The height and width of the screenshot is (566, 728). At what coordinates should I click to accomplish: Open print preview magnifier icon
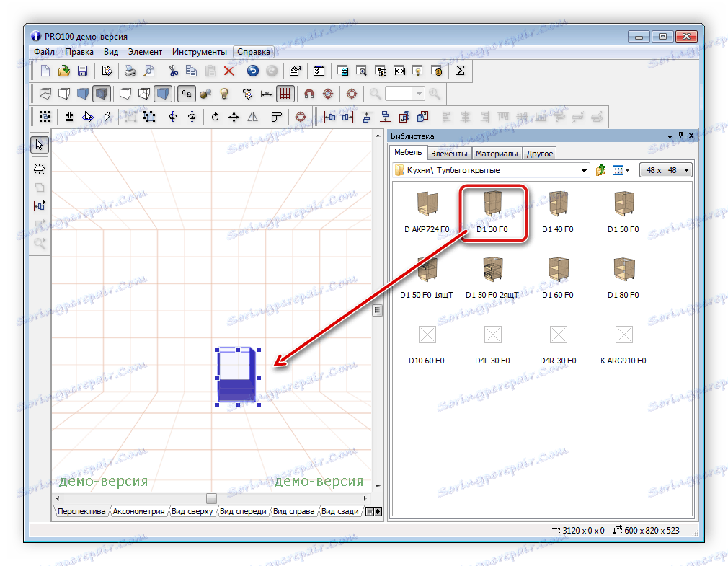coord(149,71)
